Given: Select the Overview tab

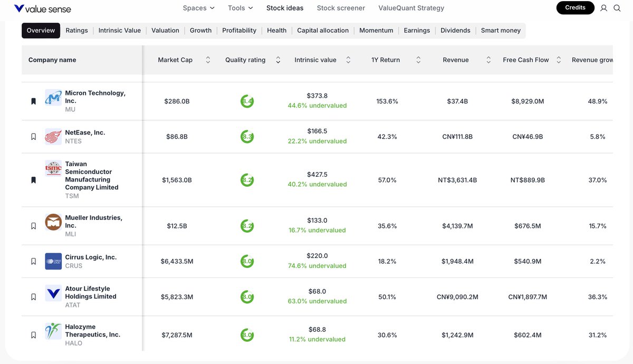Looking at the screenshot, I should pos(41,31).
